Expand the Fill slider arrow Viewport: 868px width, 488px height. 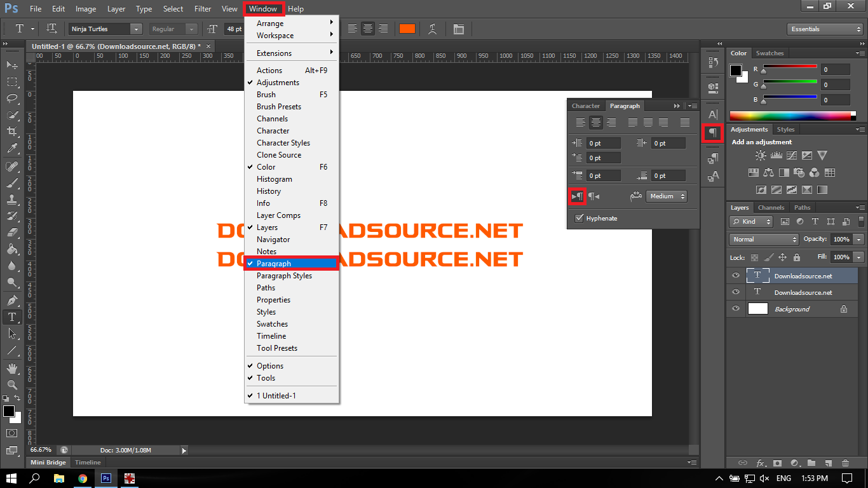pyautogui.click(x=859, y=257)
